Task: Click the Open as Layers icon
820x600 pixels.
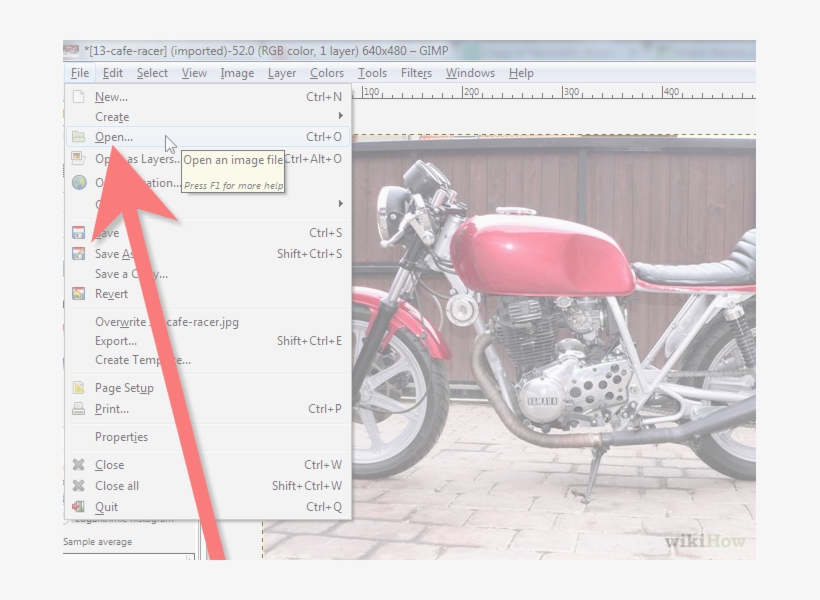Action: [79, 157]
